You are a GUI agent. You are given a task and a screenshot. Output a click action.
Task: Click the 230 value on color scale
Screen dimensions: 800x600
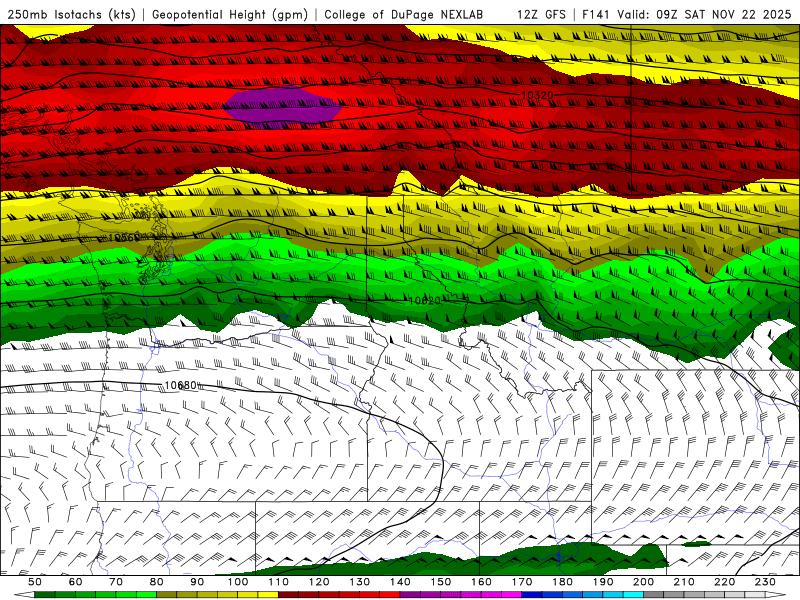766,582
